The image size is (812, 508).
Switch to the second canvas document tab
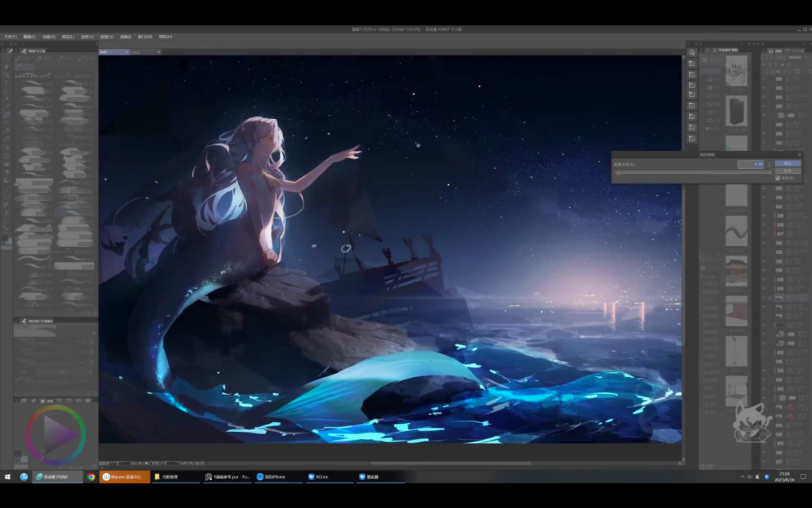point(144,52)
